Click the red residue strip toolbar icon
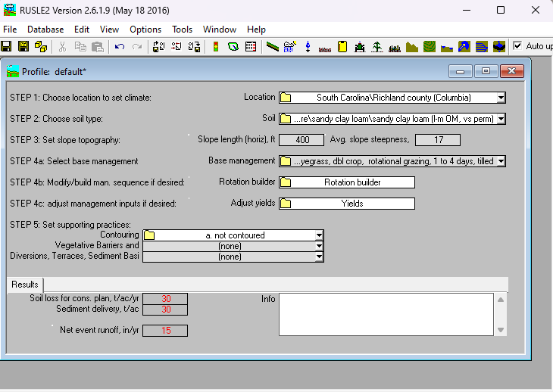Screen dimensions: 553x392 [324, 50]
